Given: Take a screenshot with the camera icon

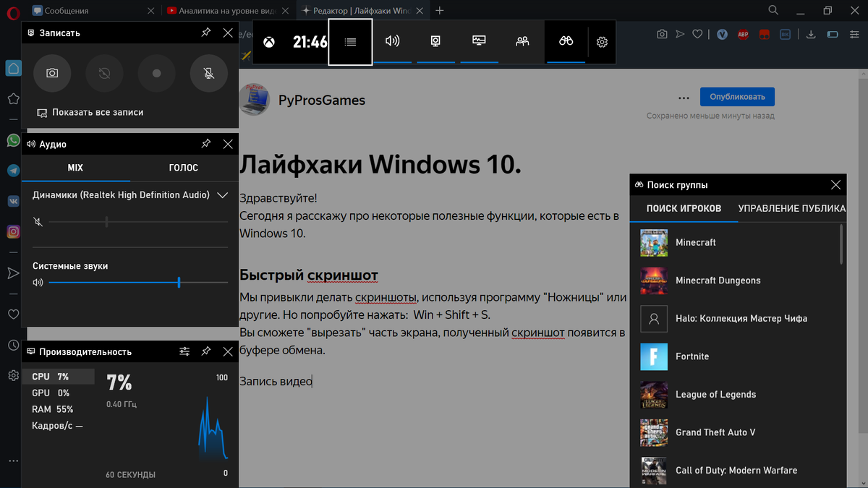Looking at the screenshot, I should pyautogui.click(x=52, y=73).
